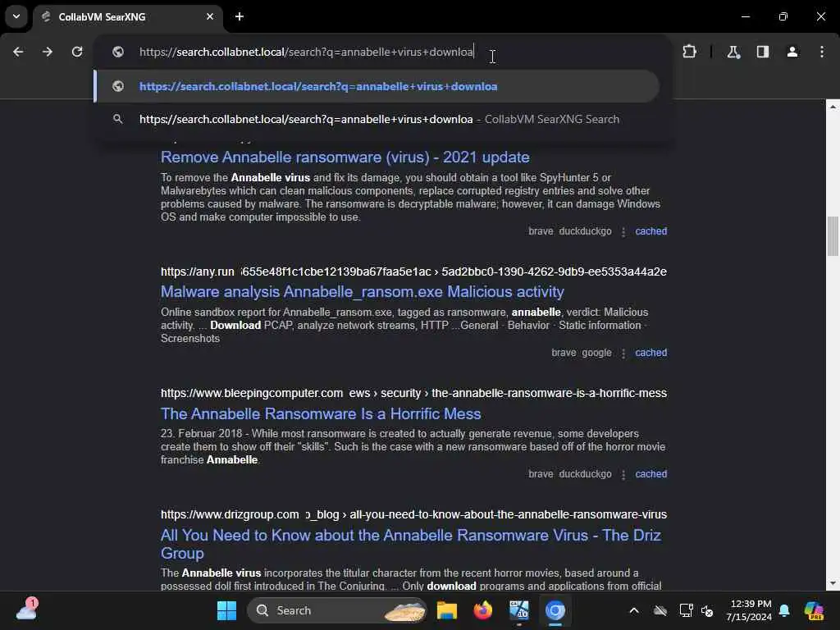Open All You Need to Know Driz Group result
This screenshot has height=630, width=840.
(x=411, y=545)
